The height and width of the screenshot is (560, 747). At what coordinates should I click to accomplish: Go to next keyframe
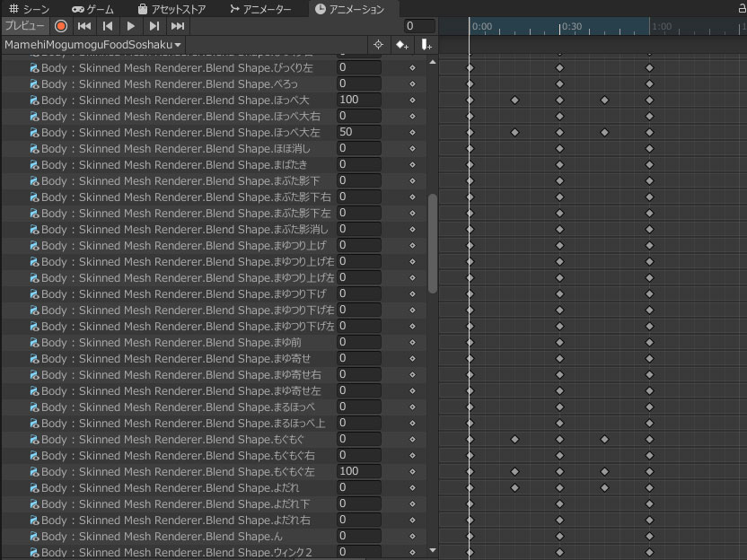point(154,26)
